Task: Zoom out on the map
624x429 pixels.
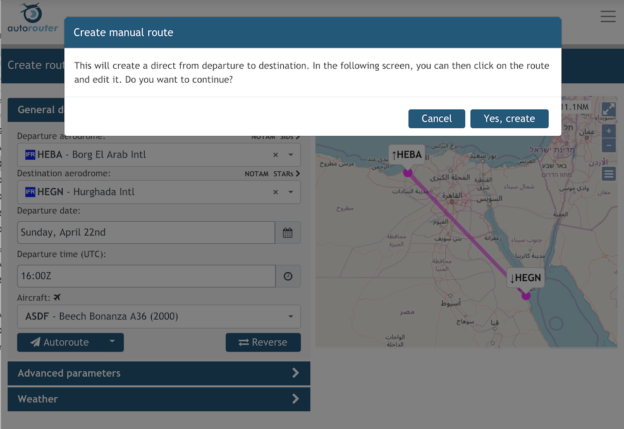Action: [609, 146]
